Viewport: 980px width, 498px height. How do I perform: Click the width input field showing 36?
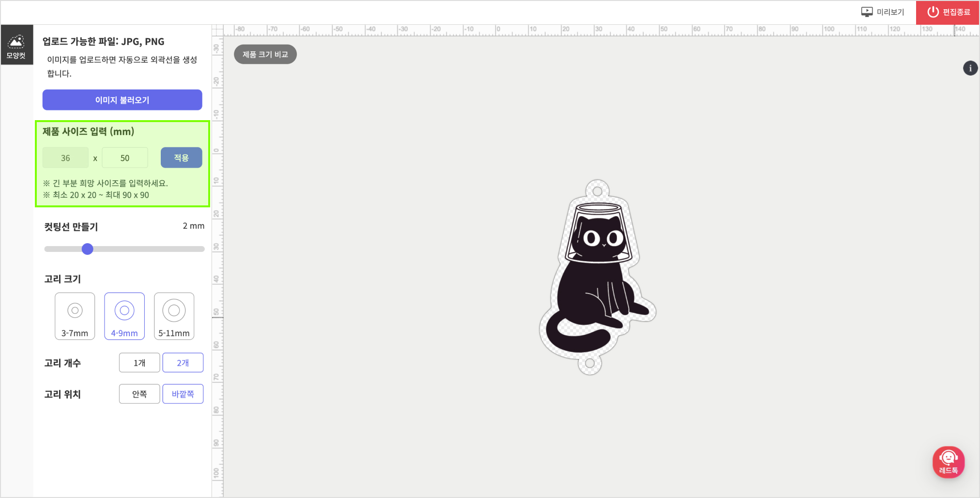tap(65, 158)
